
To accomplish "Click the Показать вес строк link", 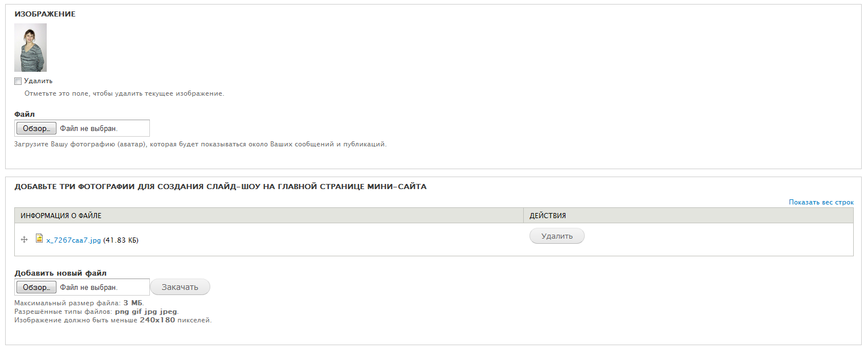I will point(821,202).
